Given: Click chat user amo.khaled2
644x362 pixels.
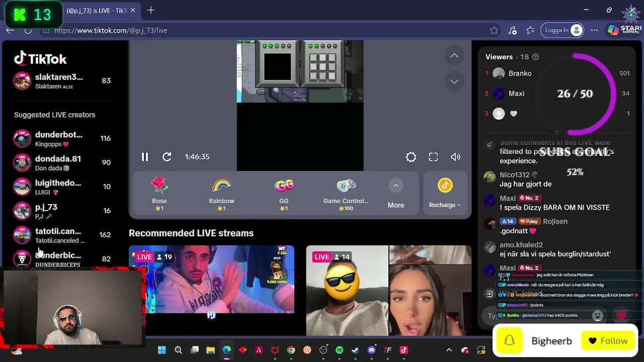Looking at the screenshot, I should 521,244.
